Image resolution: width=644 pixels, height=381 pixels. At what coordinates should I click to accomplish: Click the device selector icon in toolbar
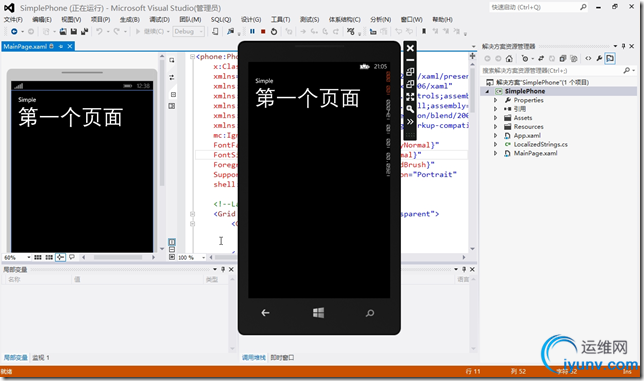[x=215, y=31]
